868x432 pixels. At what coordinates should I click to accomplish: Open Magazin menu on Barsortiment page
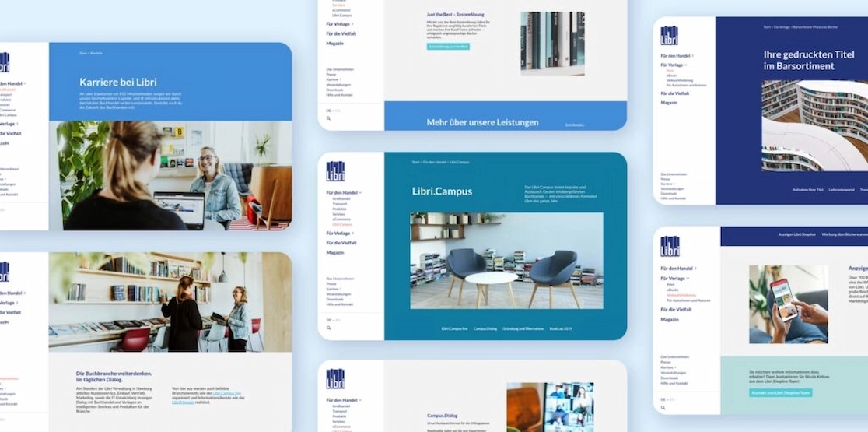coord(669,103)
